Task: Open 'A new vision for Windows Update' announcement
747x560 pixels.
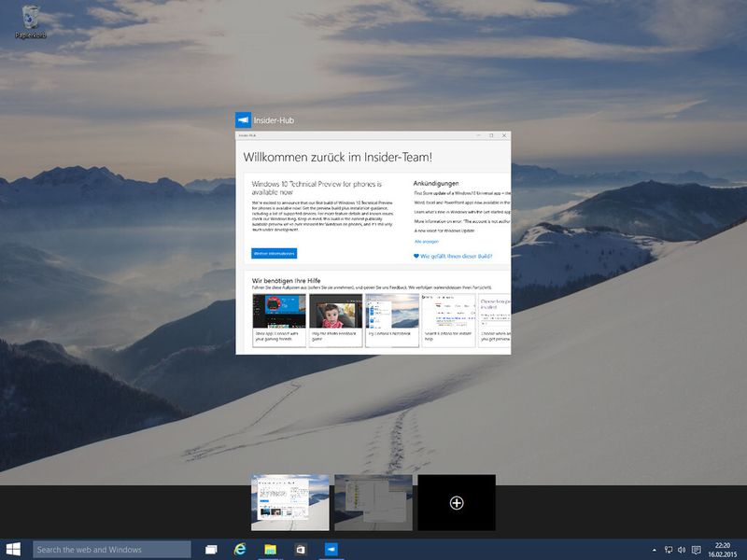Action: [444, 231]
